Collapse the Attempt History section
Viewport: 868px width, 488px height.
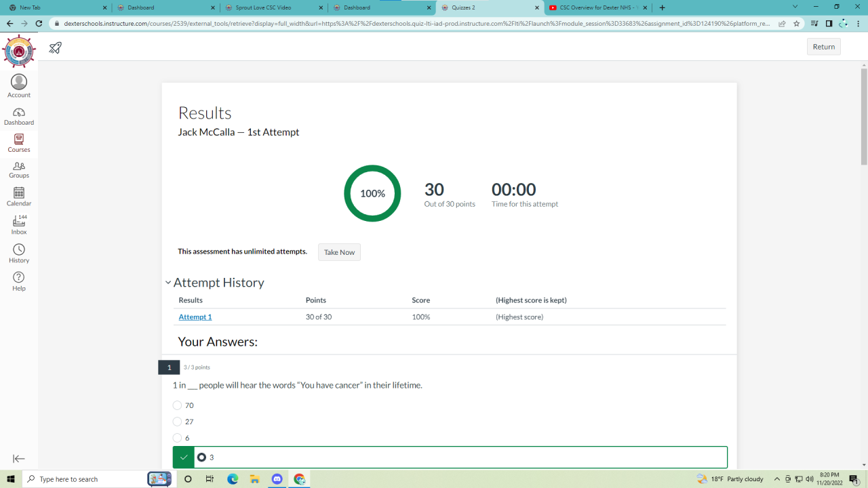(168, 283)
